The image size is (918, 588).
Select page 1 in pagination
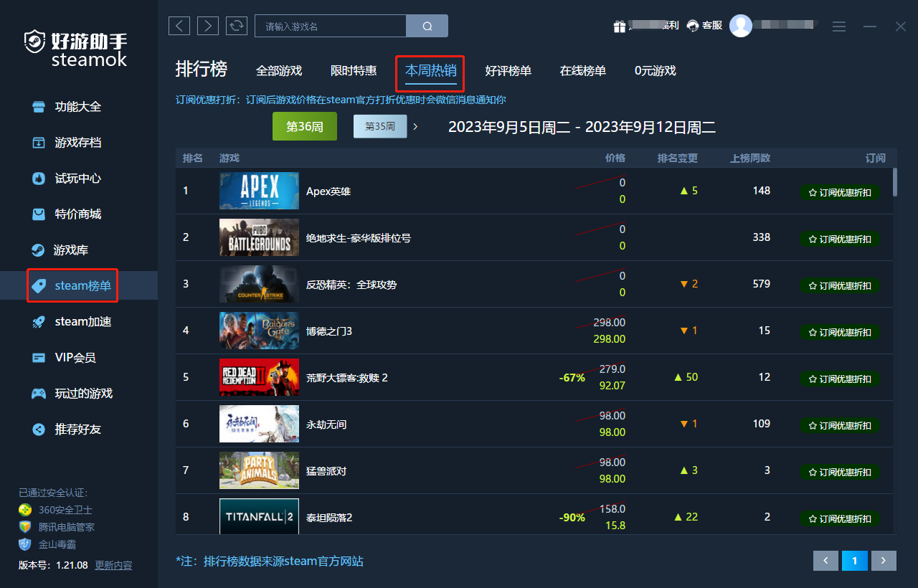pyautogui.click(x=855, y=561)
